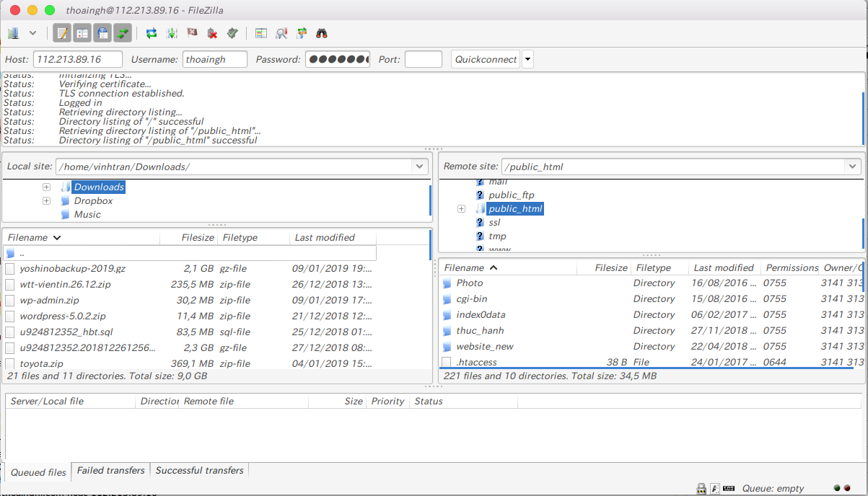Select the Dropbox folder in local tree
868x496 pixels.
(93, 200)
